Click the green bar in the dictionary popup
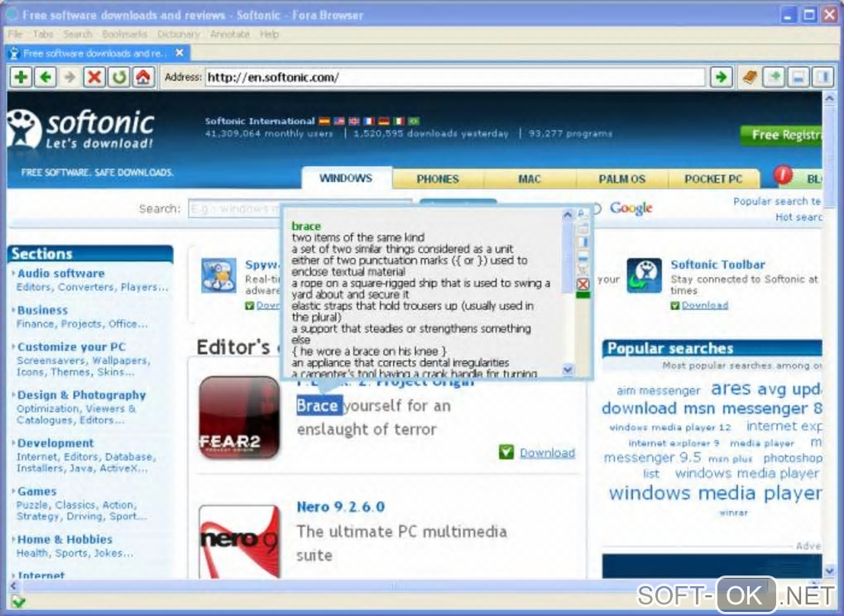 [583, 295]
